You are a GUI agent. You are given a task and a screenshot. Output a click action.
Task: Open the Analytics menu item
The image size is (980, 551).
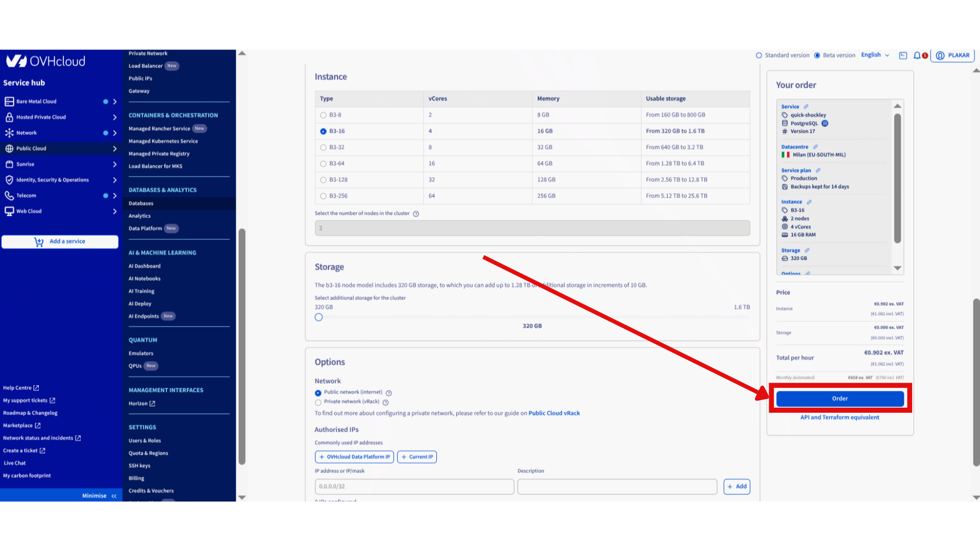139,216
